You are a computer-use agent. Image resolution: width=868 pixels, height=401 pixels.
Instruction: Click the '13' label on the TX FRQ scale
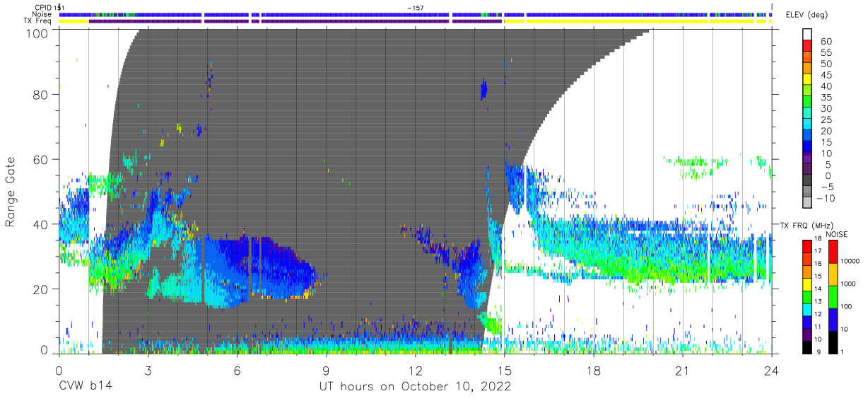click(818, 301)
